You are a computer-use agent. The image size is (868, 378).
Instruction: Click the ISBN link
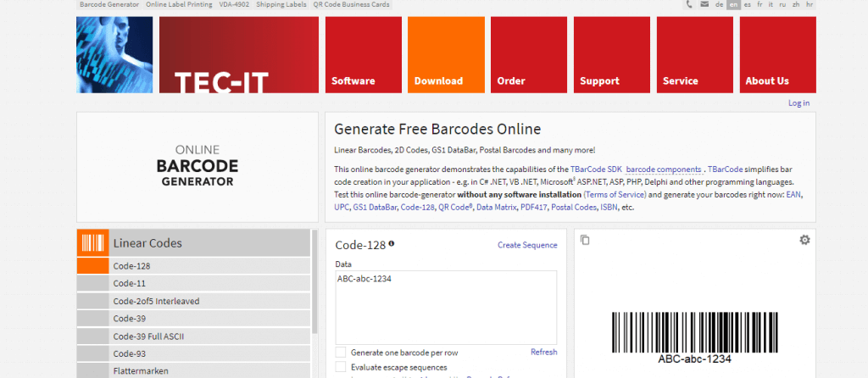tap(609, 208)
